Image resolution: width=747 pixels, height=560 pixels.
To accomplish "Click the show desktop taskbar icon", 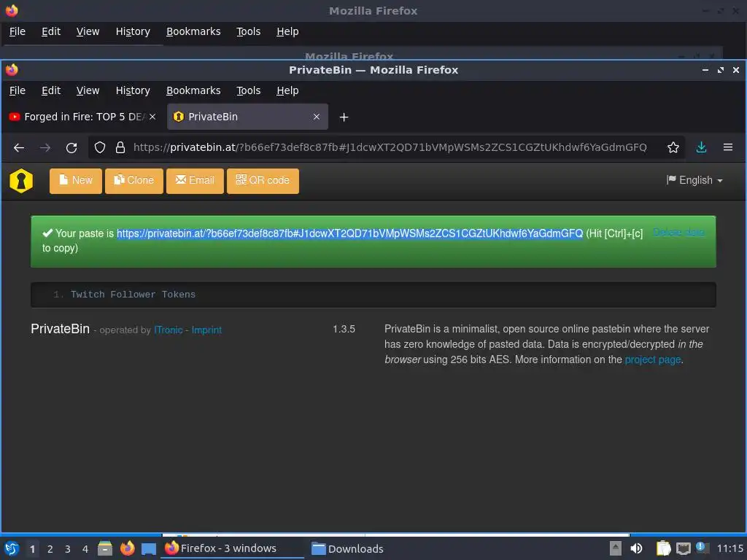I will 149,548.
